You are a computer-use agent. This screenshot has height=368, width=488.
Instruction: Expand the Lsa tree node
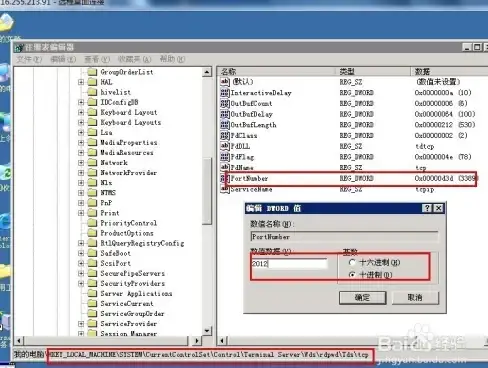pyautogui.click(x=81, y=132)
